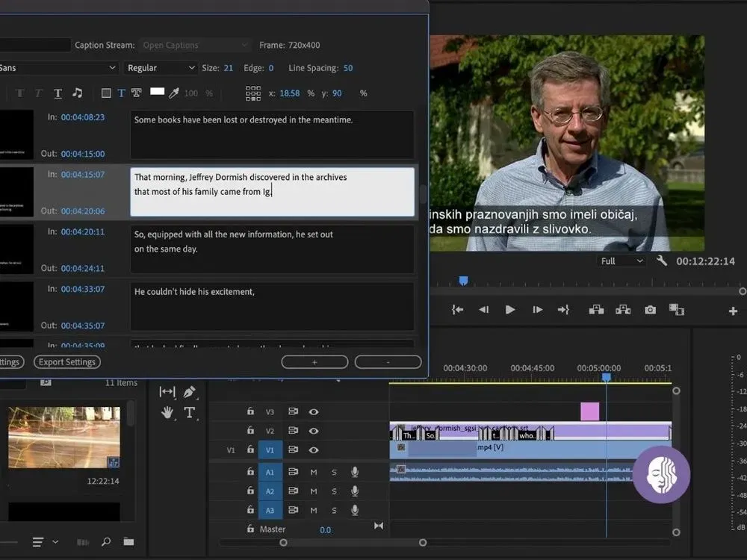Click the wrench settings icon in Program monitor

662,261
